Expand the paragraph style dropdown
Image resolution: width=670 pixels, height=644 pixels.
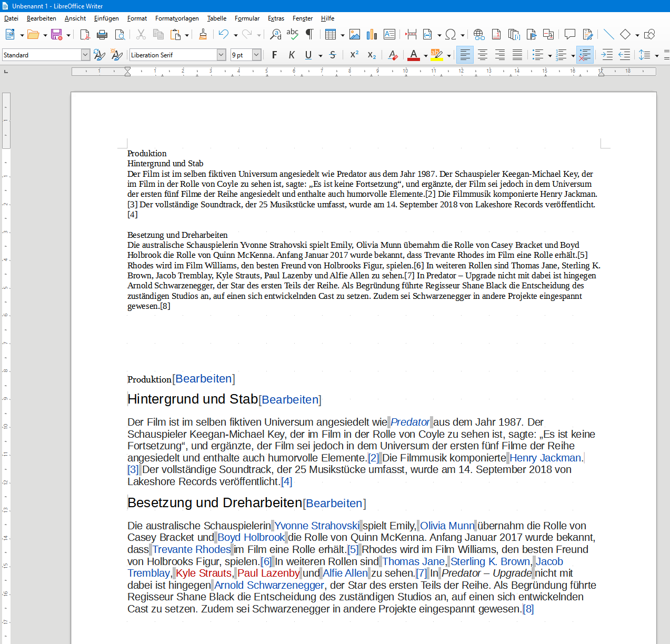(85, 55)
